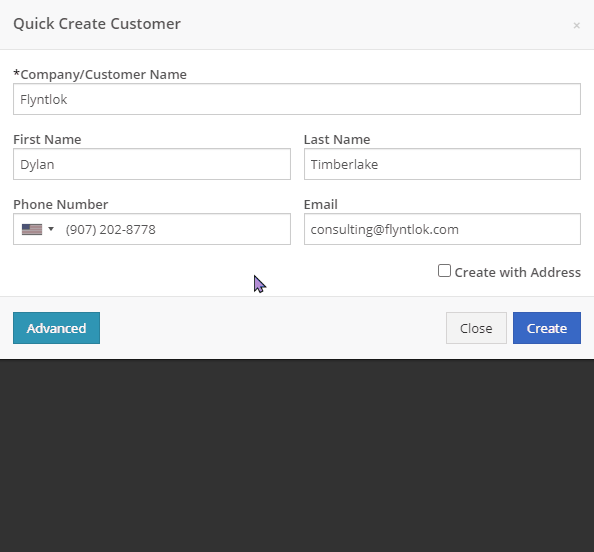
Task: Submit using the blue Create button
Action: tap(547, 328)
